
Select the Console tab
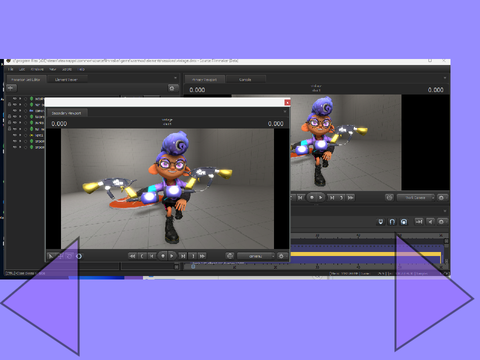(x=245, y=80)
